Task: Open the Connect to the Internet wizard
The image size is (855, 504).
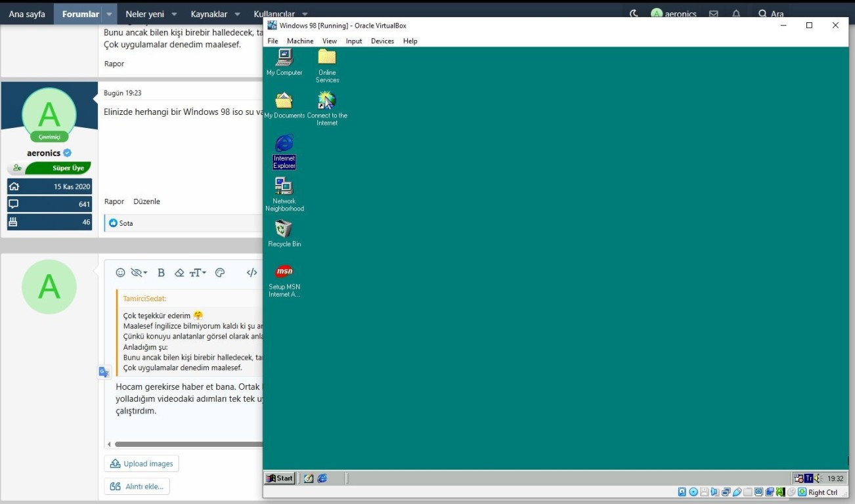Action: [x=326, y=102]
